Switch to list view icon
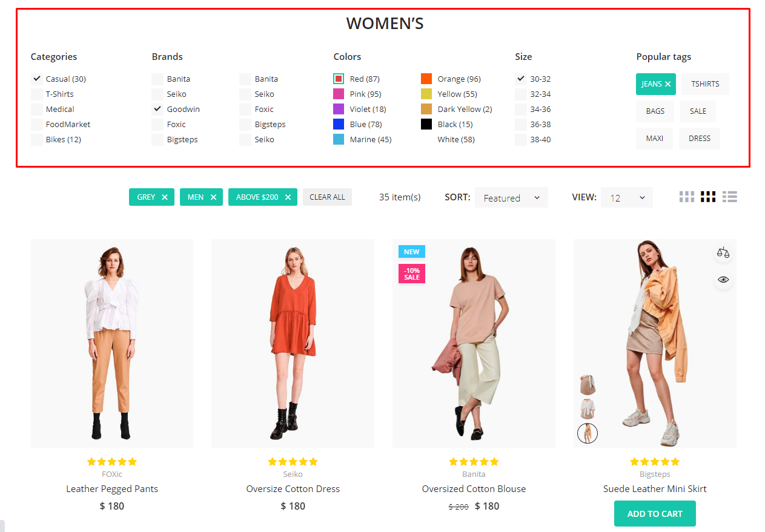The width and height of the screenshot is (765, 532). click(730, 197)
